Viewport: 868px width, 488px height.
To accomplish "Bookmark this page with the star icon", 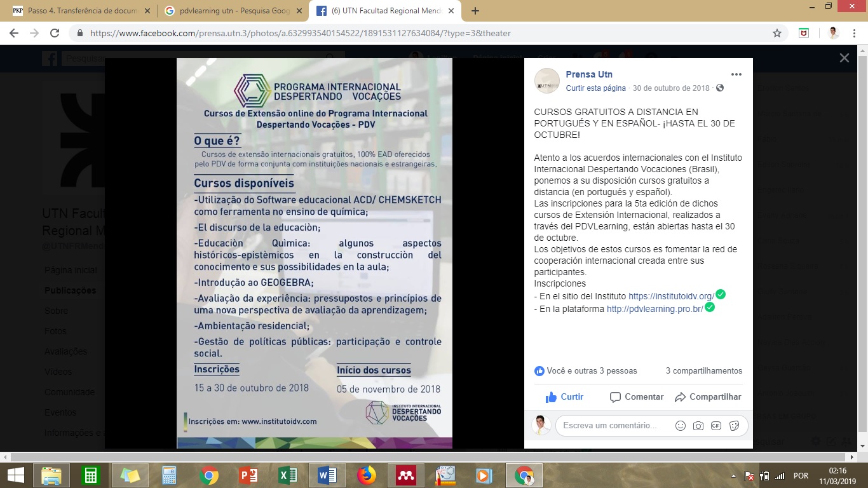I will pos(776,33).
